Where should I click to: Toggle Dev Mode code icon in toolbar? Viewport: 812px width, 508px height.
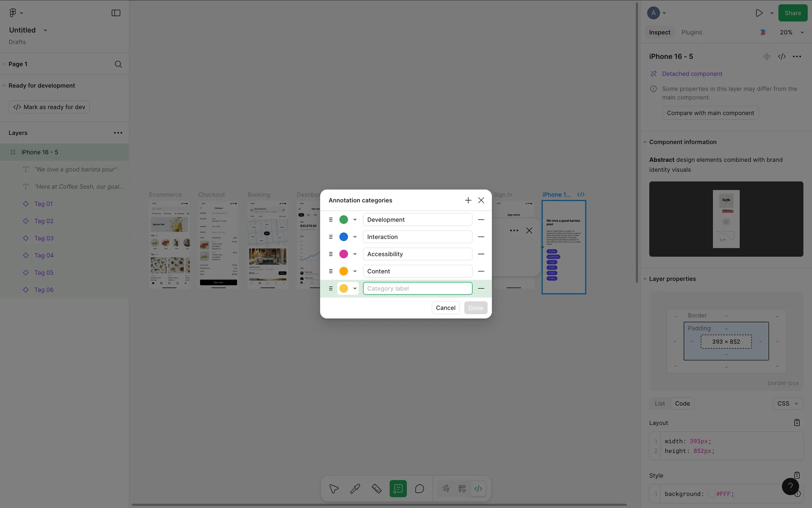[478, 489]
